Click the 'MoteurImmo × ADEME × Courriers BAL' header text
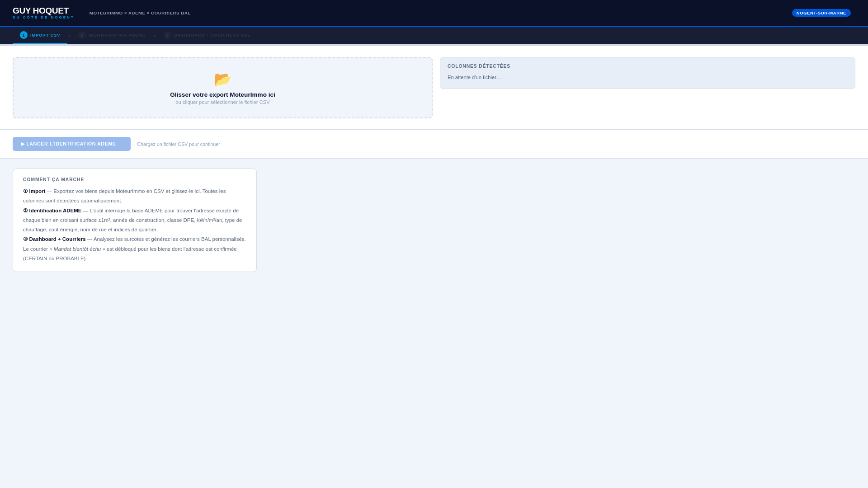This screenshot has height=488, width=868. [140, 13]
